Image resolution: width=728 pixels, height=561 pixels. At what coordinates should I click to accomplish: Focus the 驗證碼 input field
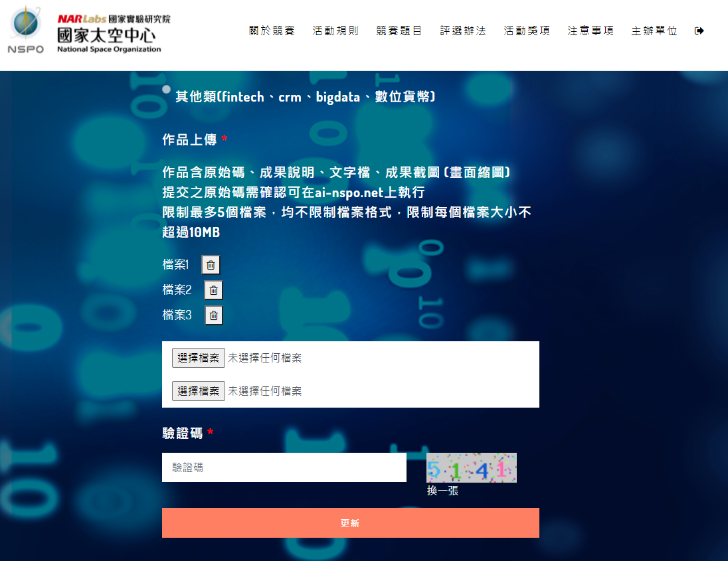pos(284,467)
